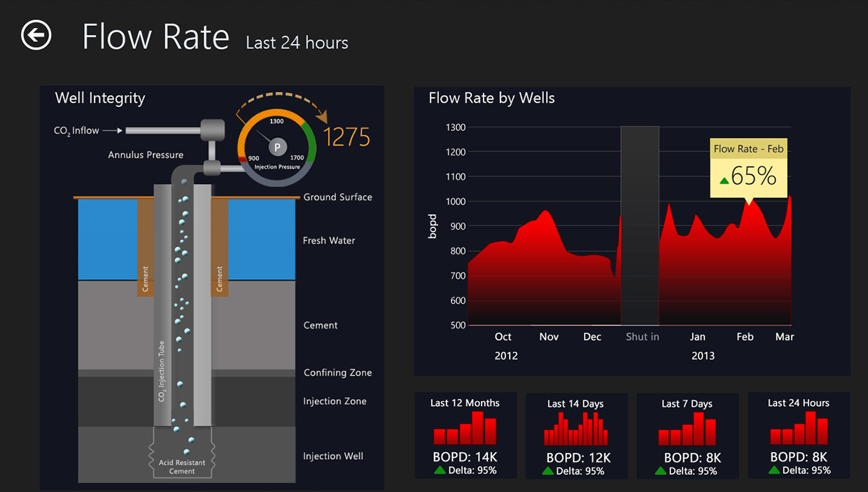Click the CO2 Inflow pipe valve
The image size is (868, 492).
[x=212, y=129]
